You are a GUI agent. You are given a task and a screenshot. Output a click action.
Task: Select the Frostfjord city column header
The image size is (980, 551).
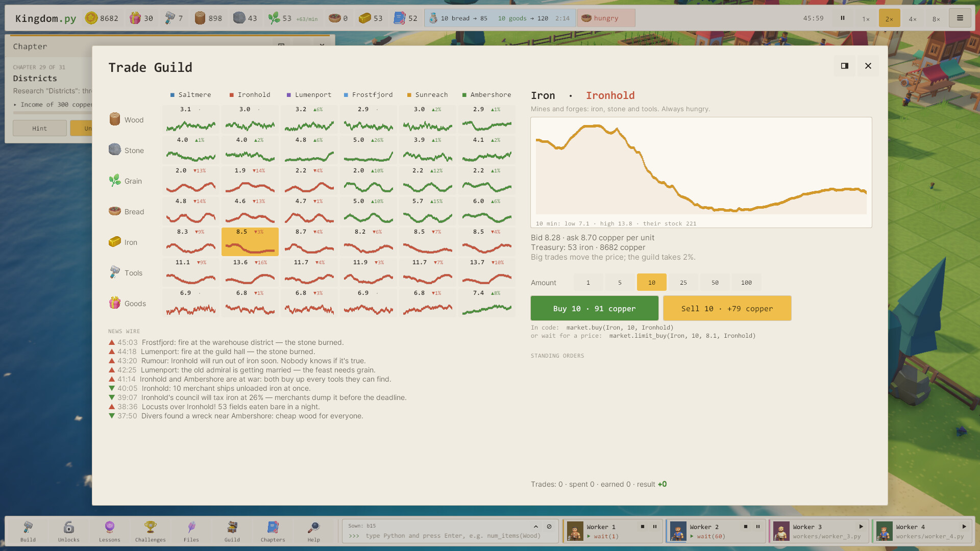(x=368, y=95)
